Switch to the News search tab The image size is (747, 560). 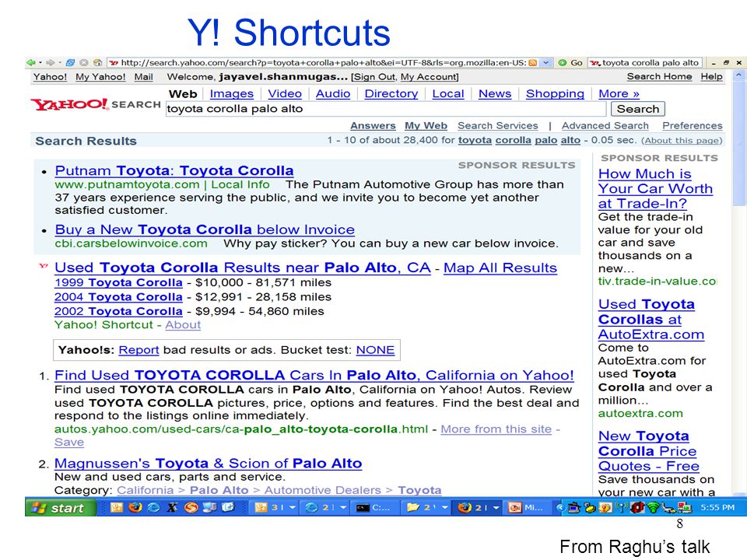click(495, 94)
